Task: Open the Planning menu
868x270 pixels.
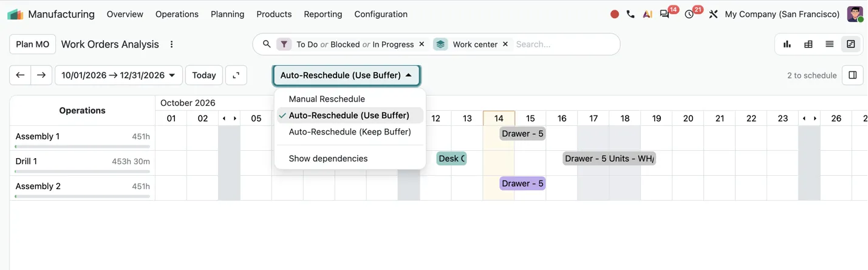Action: click(x=227, y=14)
